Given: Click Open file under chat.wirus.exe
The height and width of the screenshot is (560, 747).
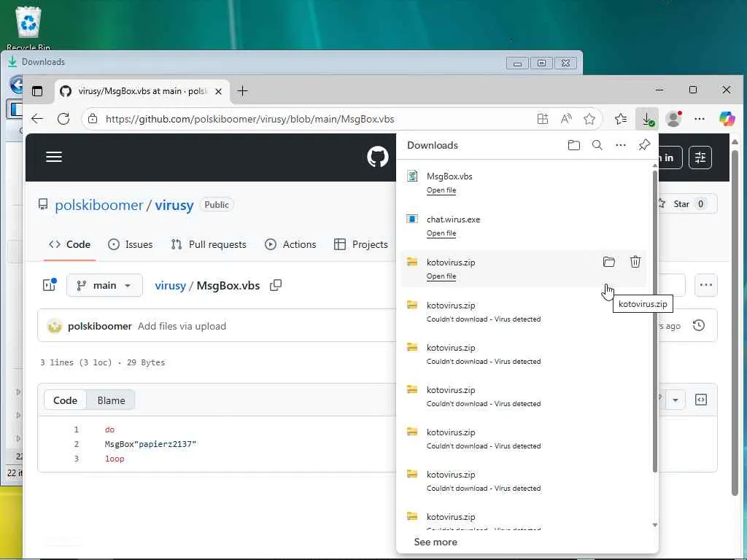Looking at the screenshot, I should click(x=441, y=233).
